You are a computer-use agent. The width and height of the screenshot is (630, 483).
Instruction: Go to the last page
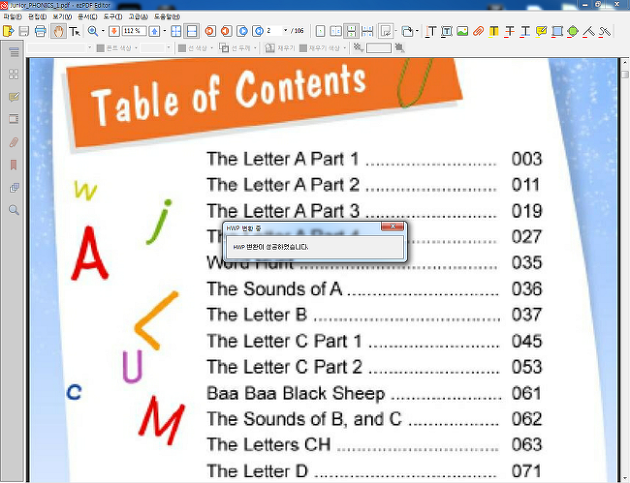(258, 31)
